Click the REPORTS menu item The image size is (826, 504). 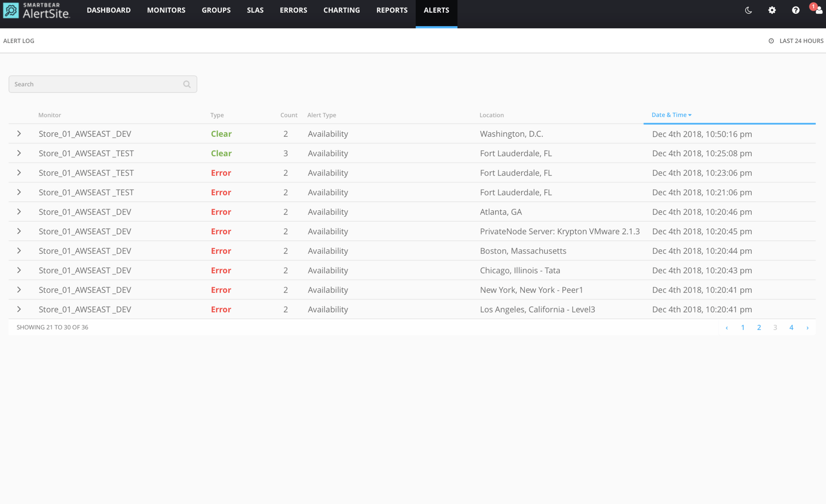click(392, 10)
